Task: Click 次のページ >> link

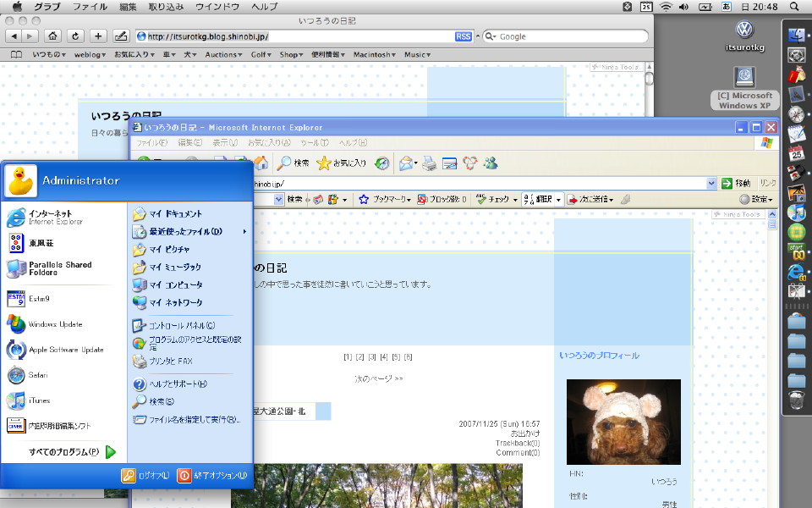Action: click(379, 379)
